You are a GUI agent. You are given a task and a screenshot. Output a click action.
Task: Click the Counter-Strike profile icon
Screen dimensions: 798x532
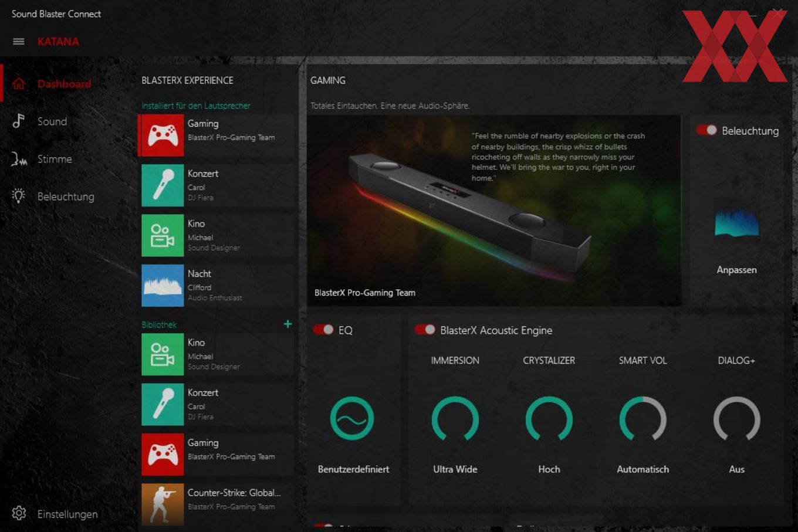point(163,504)
